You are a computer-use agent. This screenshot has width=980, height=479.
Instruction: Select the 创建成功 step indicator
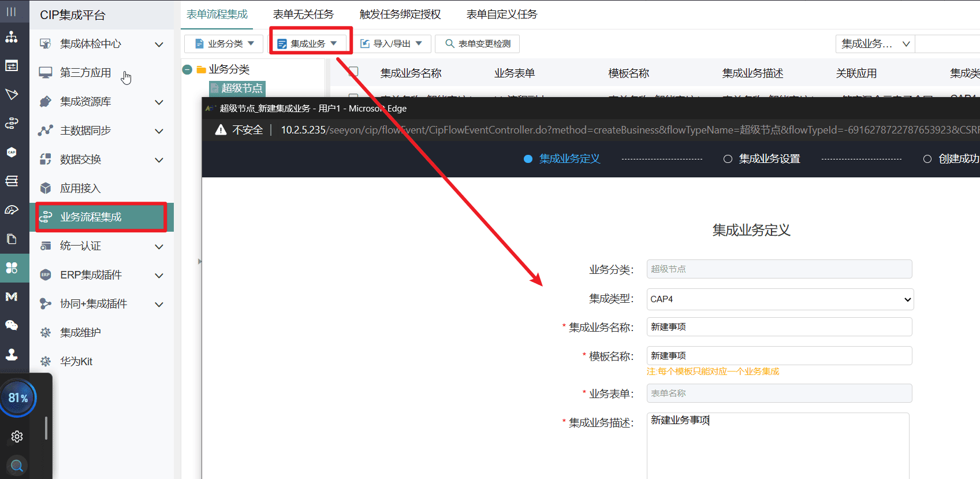tap(951, 159)
